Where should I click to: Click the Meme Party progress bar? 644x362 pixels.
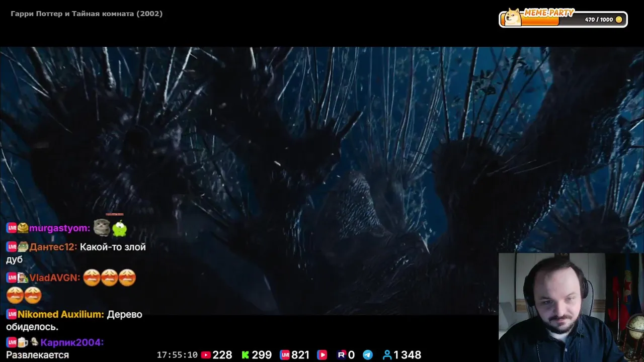563,19
